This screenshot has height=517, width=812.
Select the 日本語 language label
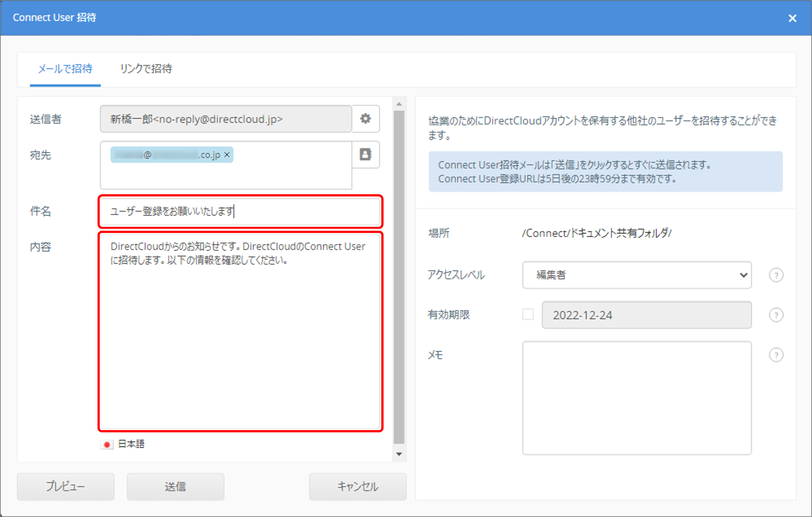[131, 444]
